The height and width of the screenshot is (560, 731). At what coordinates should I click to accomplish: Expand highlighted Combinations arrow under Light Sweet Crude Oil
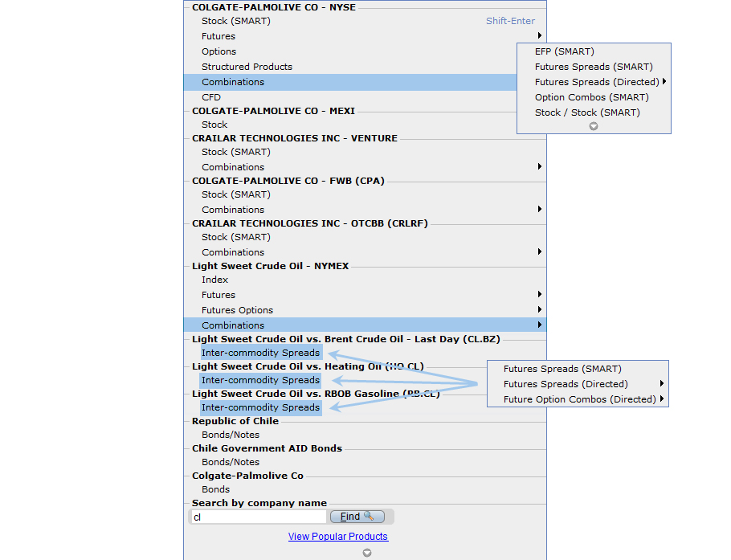click(x=539, y=325)
